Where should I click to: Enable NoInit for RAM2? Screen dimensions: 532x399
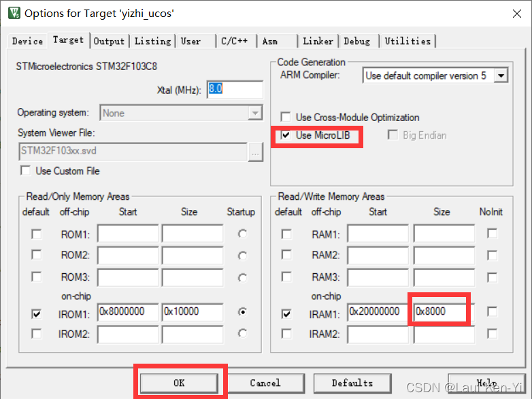pos(492,256)
